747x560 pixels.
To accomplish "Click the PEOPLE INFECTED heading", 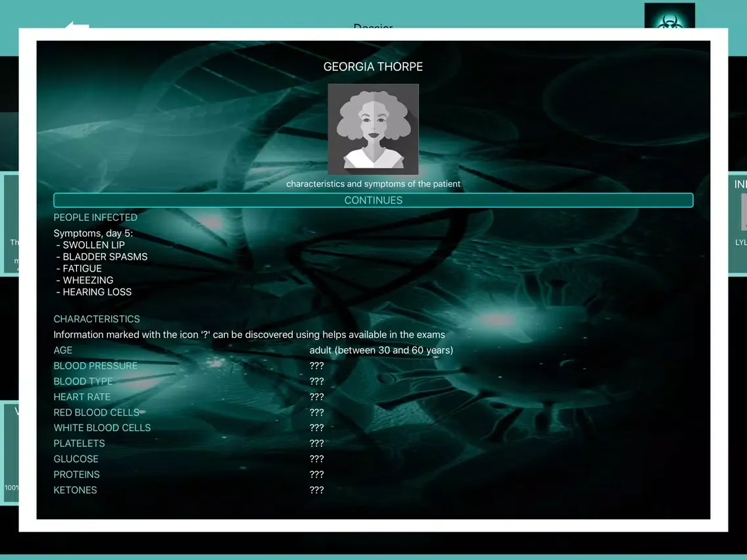I will click(x=95, y=218).
